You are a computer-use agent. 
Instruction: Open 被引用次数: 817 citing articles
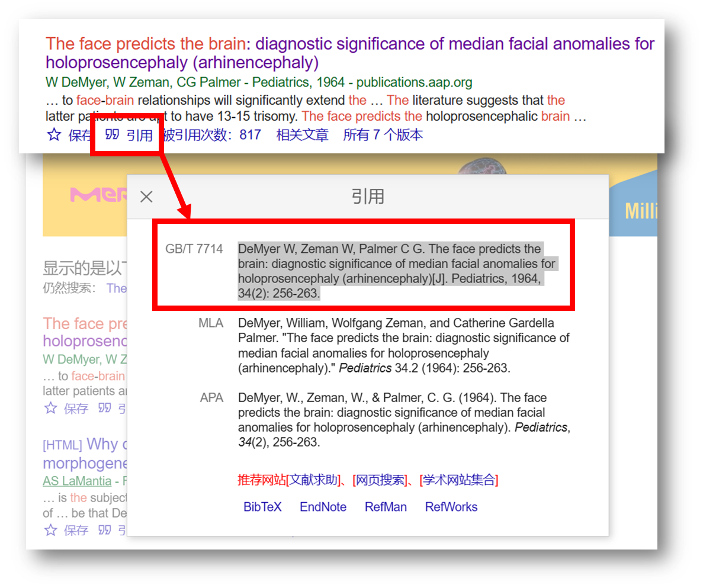pyautogui.click(x=212, y=134)
